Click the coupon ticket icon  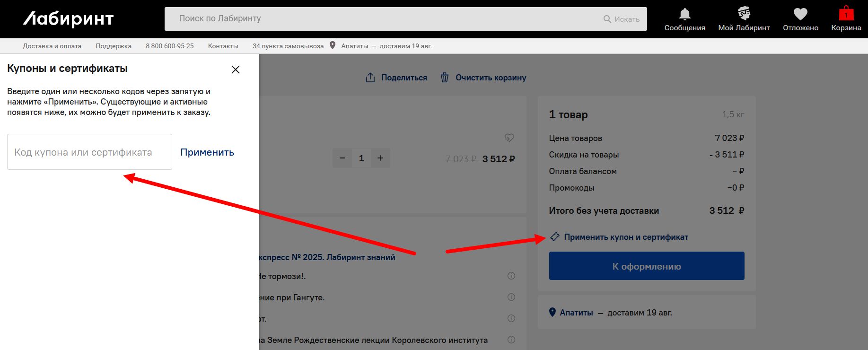click(x=555, y=236)
